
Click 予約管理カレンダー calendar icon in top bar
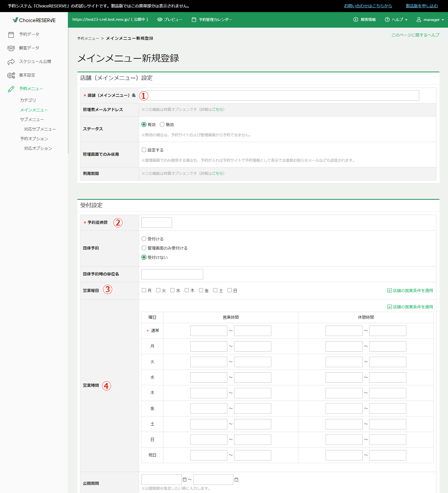coord(194,19)
